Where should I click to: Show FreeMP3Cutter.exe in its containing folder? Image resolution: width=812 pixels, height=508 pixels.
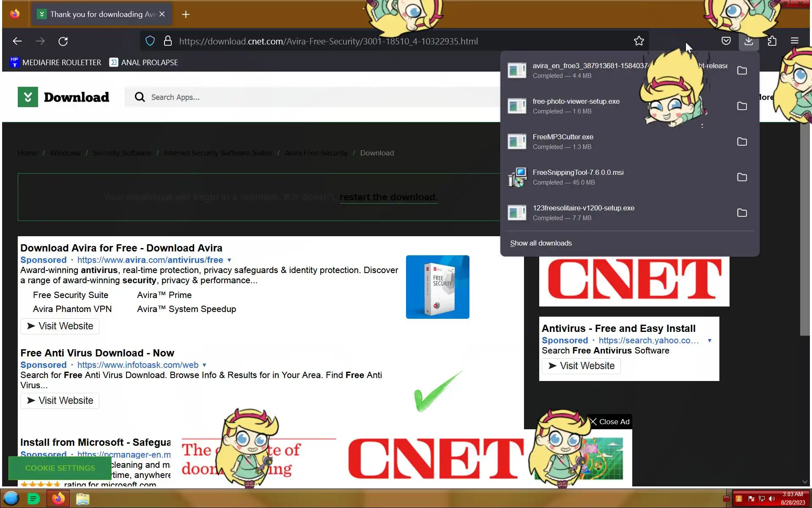tap(742, 142)
